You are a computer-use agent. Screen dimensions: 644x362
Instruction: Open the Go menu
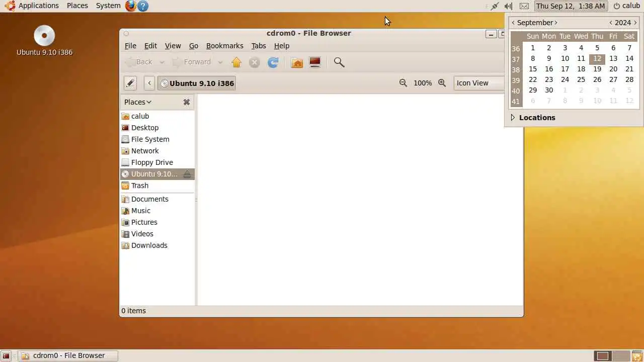tap(194, 46)
